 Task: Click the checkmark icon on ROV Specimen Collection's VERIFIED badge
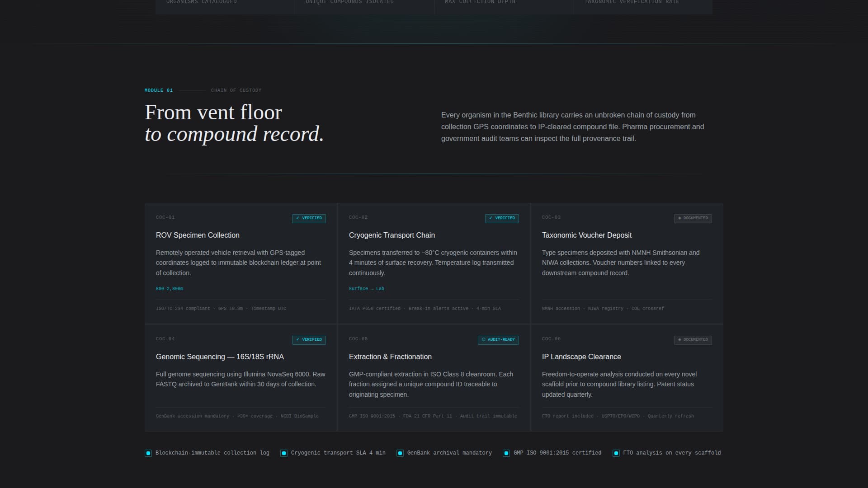coord(297,218)
